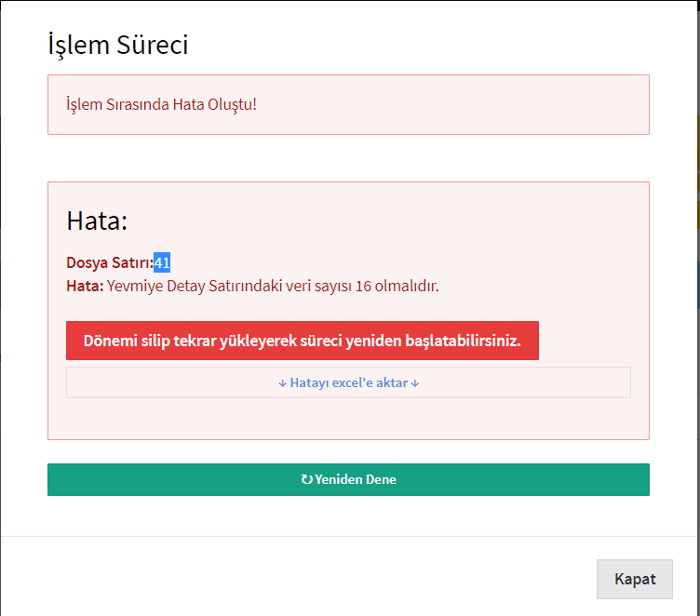This screenshot has width=700, height=616.
Task: Click down arrow left of Hatayı excel'e aktar
Action: click(282, 383)
